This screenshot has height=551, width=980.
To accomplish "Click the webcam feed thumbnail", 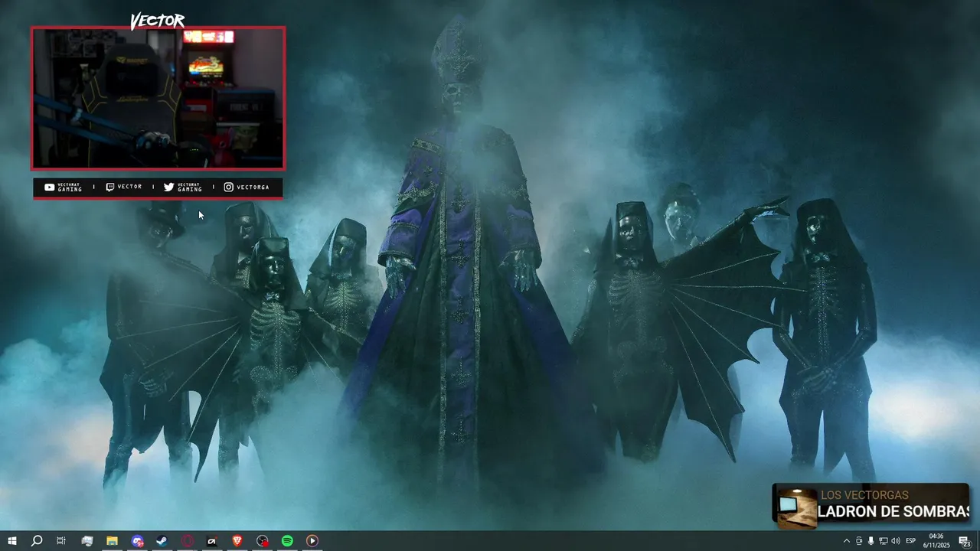I will tap(158, 98).
